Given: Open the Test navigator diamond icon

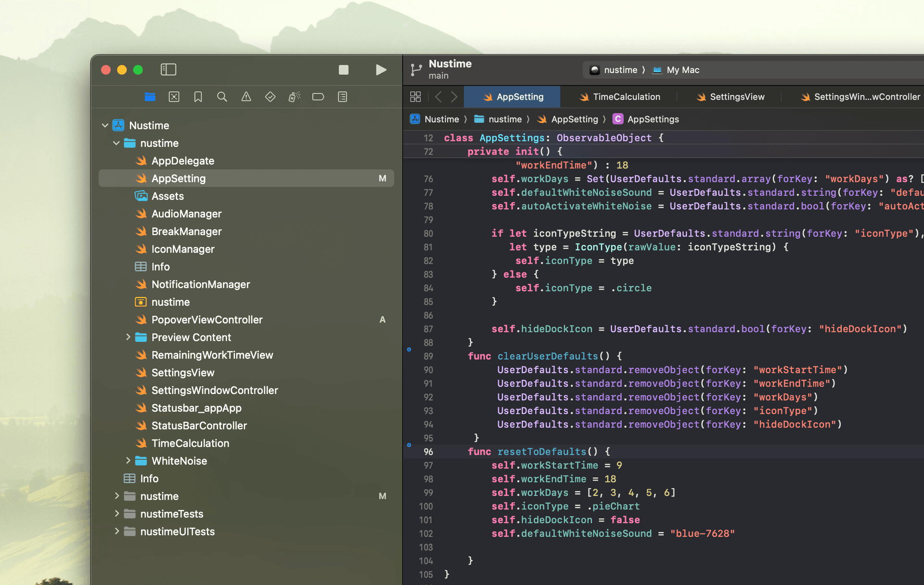Looking at the screenshot, I should point(270,97).
